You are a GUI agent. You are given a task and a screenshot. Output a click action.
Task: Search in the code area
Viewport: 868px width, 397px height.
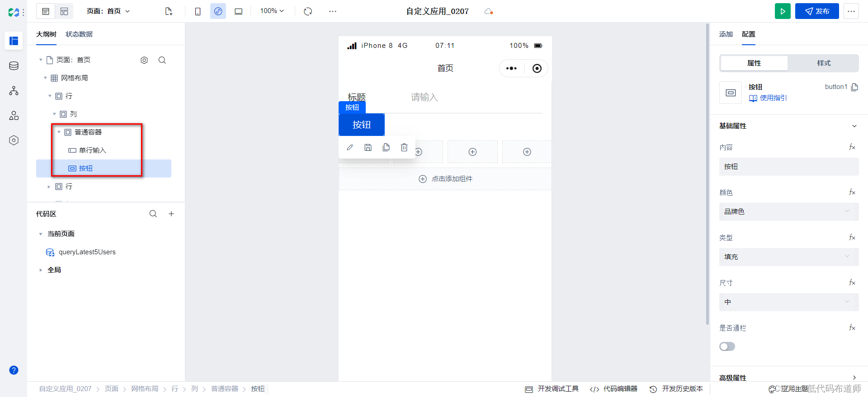(153, 214)
